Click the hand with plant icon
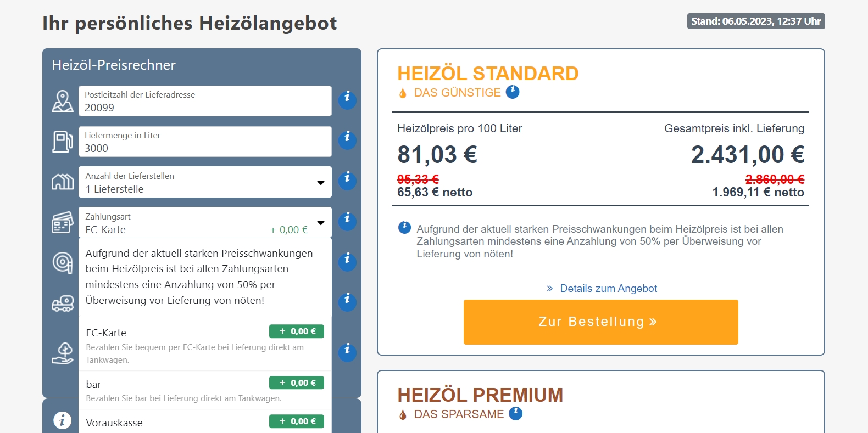This screenshot has height=433, width=868. [63, 353]
